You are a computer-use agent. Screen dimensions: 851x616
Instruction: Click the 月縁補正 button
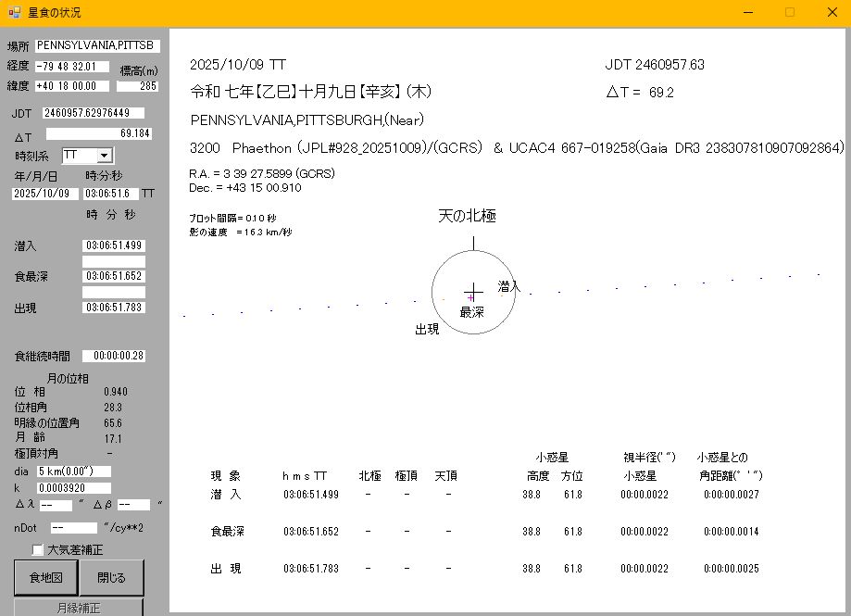point(79,608)
